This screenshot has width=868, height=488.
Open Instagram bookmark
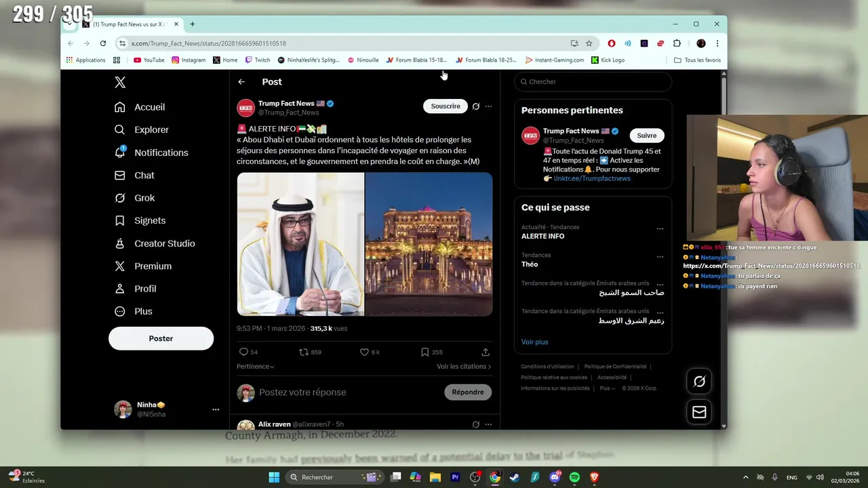pyautogui.click(x=189, y=60)
